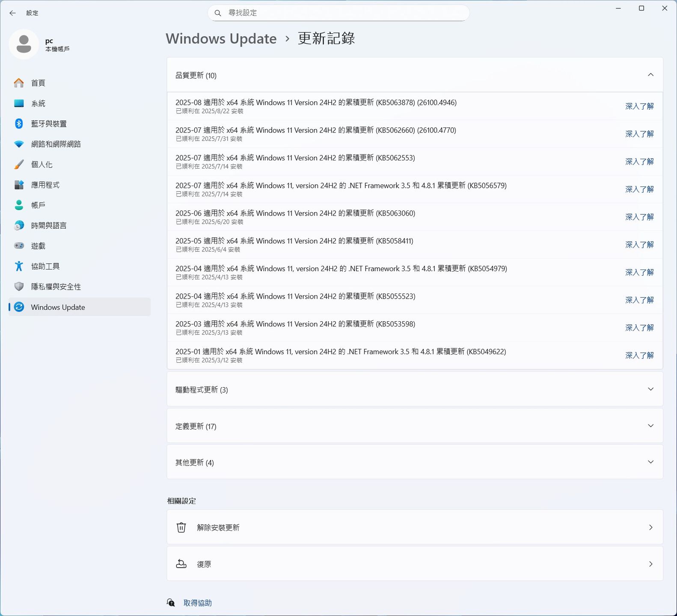The height and width of the screenshot is (616, 677).
Task: Click the Windows Update sync icon in sidebar
Action: click(19, 307)
